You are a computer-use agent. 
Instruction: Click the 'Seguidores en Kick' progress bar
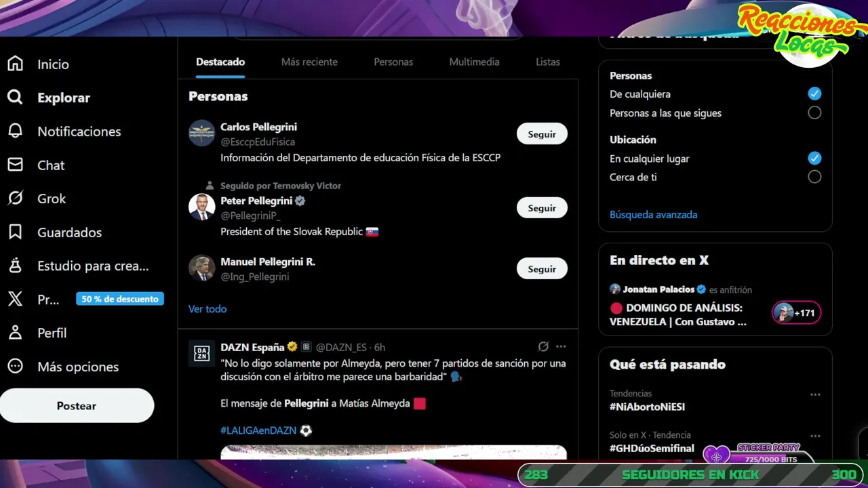[690, 474]
